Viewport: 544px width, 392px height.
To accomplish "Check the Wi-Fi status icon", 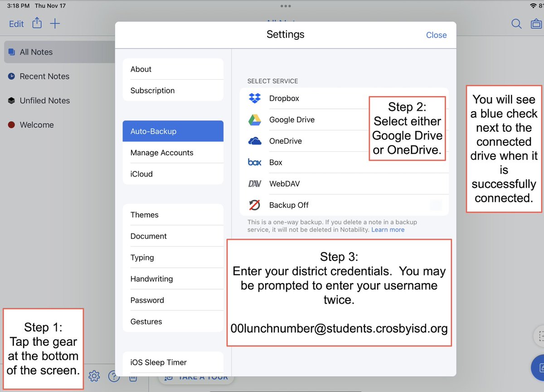I will click(x=532, y=5).
